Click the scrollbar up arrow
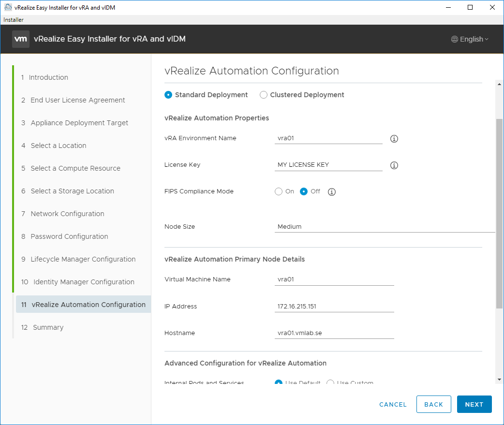 (499, 84)
